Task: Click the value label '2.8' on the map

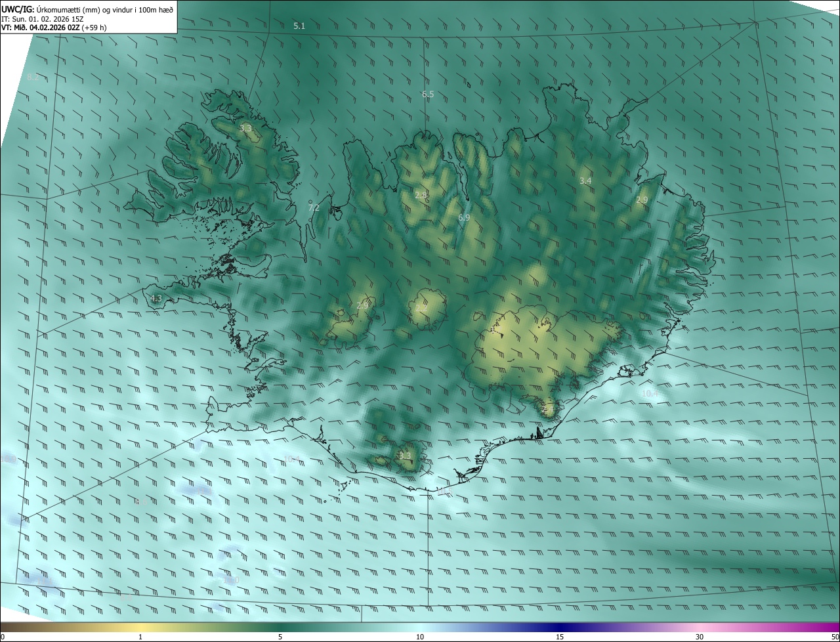Action: point(421,196)
